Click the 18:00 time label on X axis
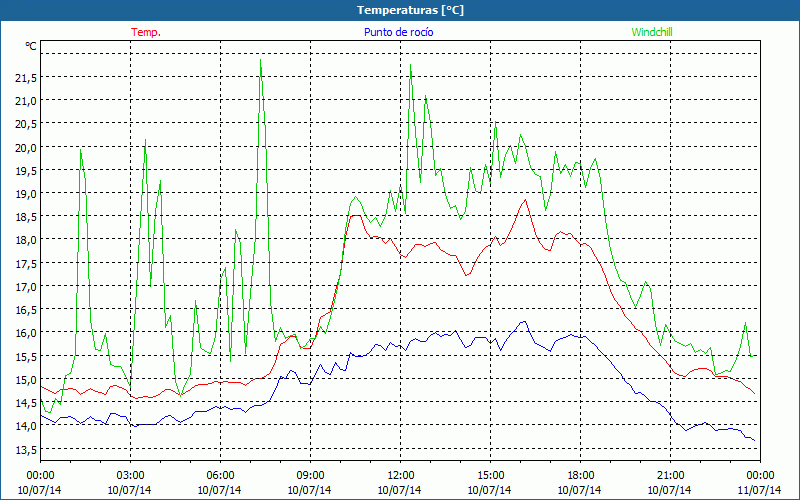This screenshot has width=800, height=500. pos(580,475)
